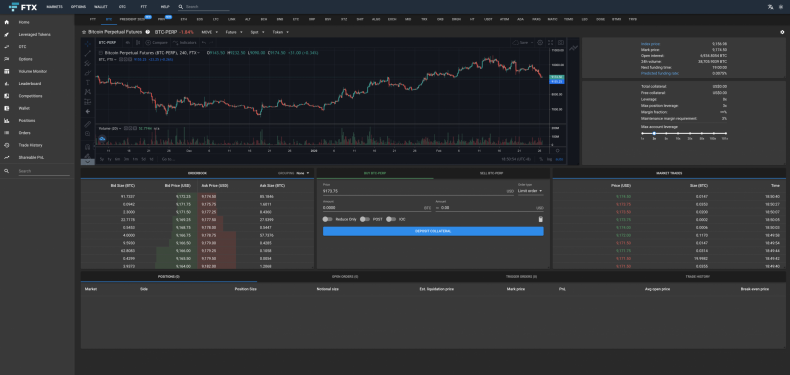The width and height of the screenshot is (790, 375).
Task: Click Deposit Collateral button
Action: [x=433, y=231]
